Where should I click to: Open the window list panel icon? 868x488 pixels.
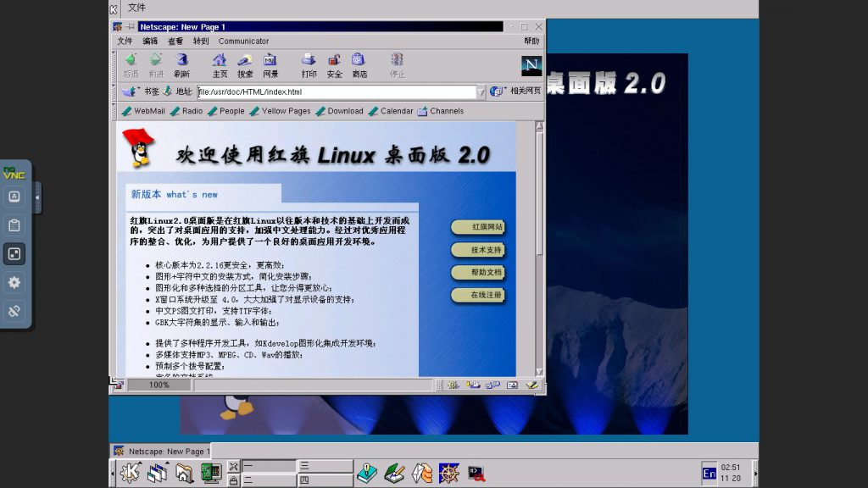click(x=157, y=473)
